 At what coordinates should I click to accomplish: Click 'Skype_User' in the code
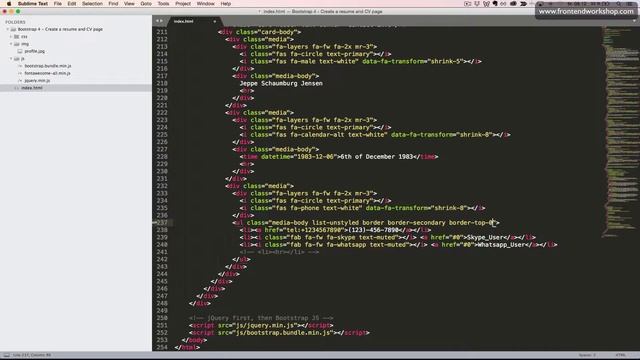click(x=485, y=238)
